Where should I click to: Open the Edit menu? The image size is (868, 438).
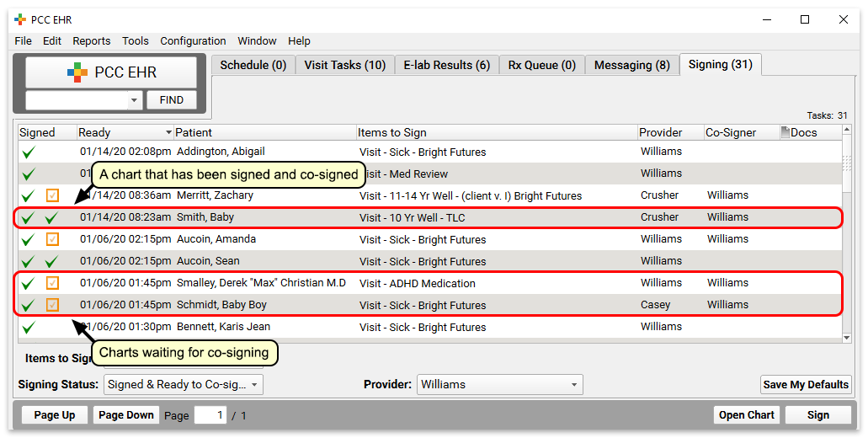pyautogui.click(x=52, y=41)
